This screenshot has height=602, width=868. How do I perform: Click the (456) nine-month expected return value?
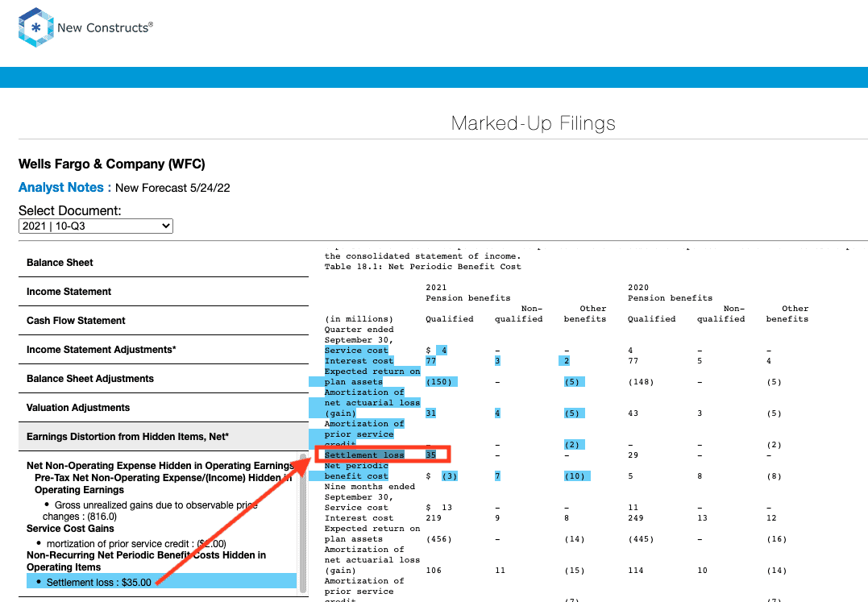(x=438, y=539)
